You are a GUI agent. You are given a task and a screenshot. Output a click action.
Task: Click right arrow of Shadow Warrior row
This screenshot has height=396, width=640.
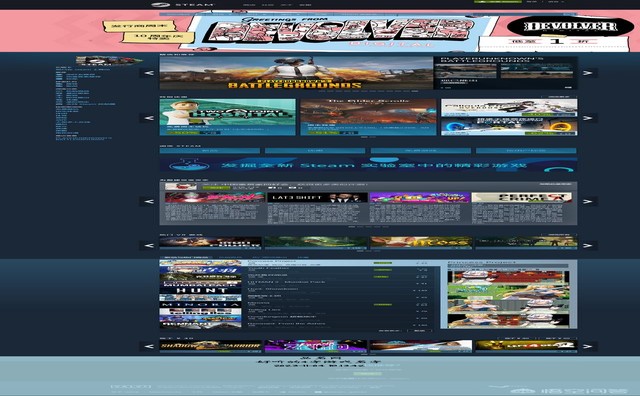(587, 346)
